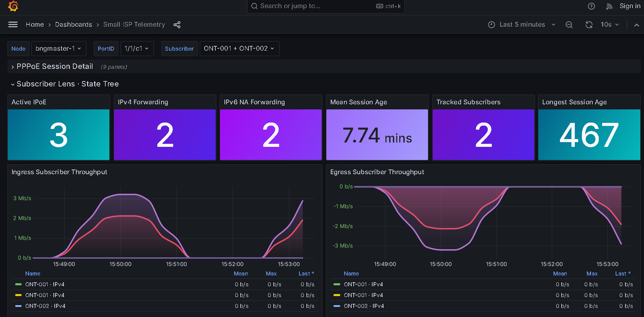Toggle Ingress ONT-002 · IPv4 series label
Image resolution: width=644 pixels, height=317 pixels.
(x=45, y=306)
